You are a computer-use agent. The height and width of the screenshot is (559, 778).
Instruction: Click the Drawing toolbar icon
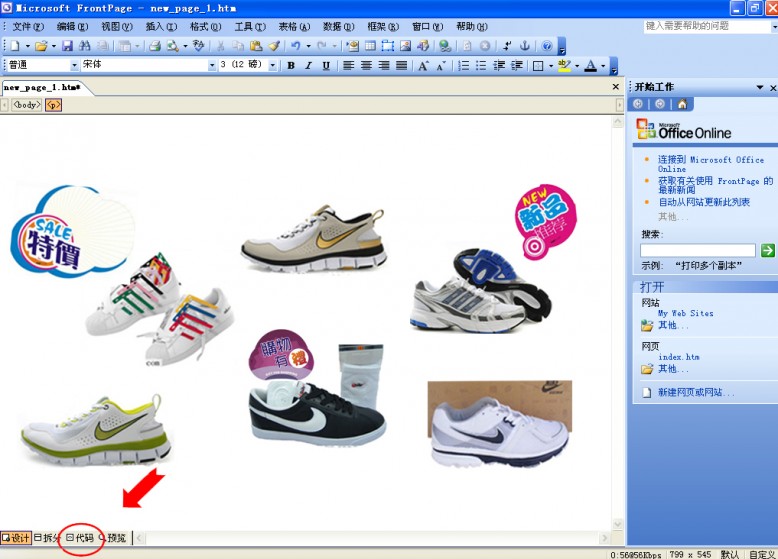point(423,46)
